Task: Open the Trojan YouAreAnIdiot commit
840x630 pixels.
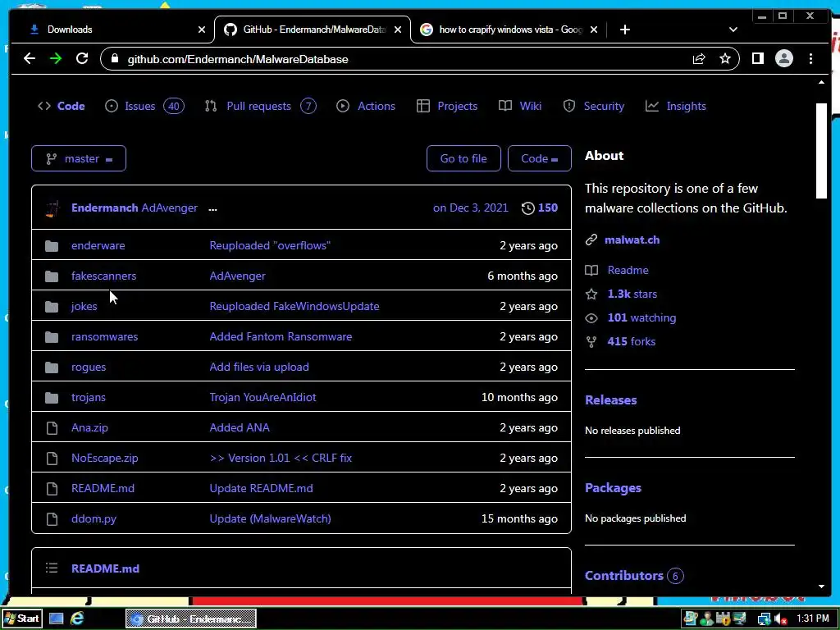Action: [262, 398]
